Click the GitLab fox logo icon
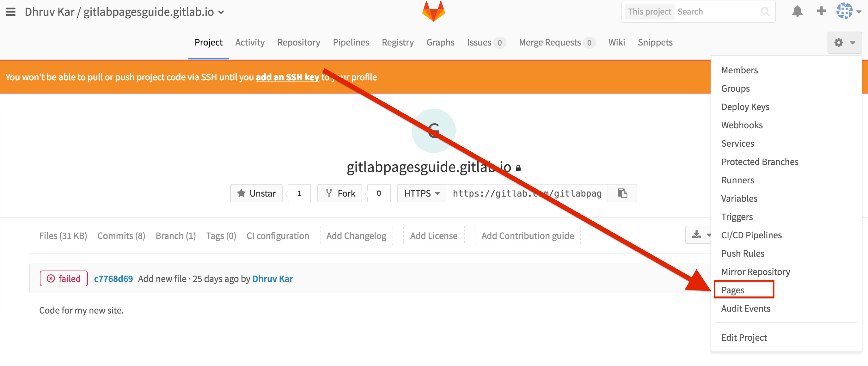The image size is (868, 366). click(434, 11)
